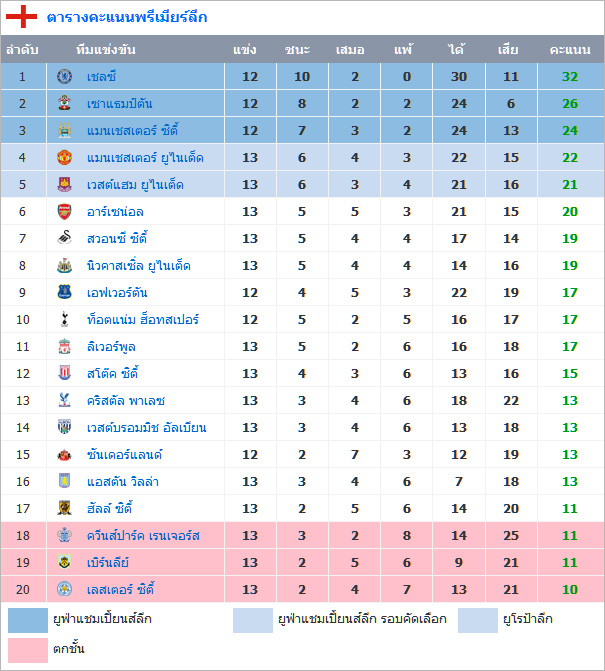Image resolution: width=605 pixels, height=671 pixels.
Task: Click the ลำดับ column header
Action: coord(22,49)
